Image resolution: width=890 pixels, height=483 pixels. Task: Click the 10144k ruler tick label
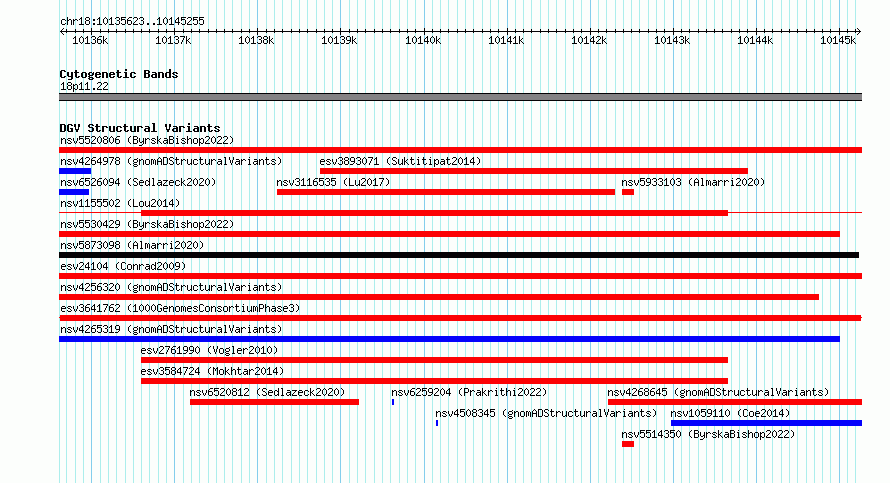(x=755, y=40)
